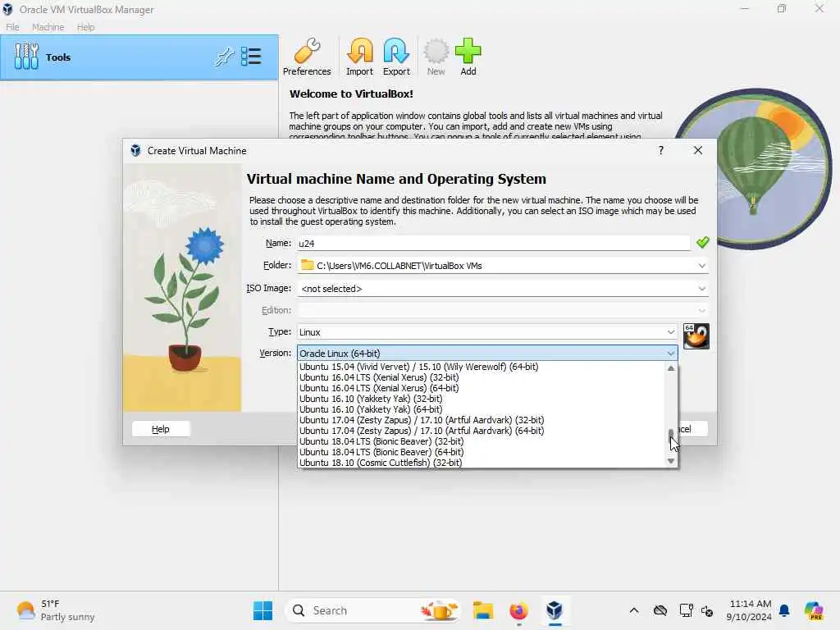Screen dimensions: 840x630
Task: Open Firefox from the taskbar
Action: 518,610
